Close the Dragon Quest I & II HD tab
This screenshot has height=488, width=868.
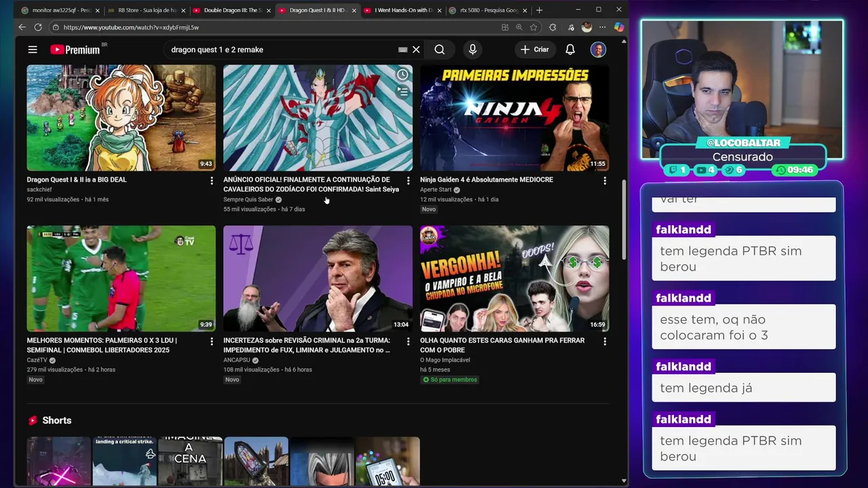[x=354, y=10]
